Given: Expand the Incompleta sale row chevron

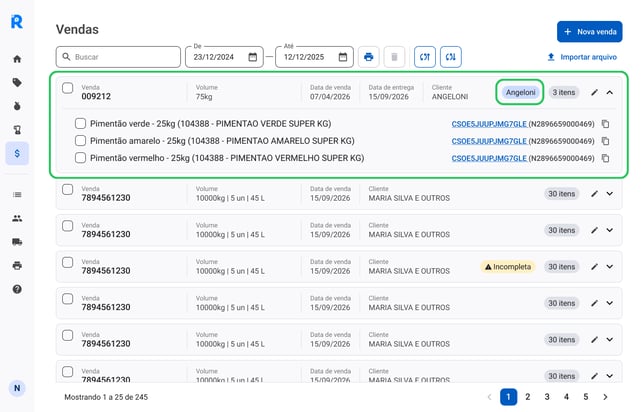Looking at the screenshot, I should [610, 267].
